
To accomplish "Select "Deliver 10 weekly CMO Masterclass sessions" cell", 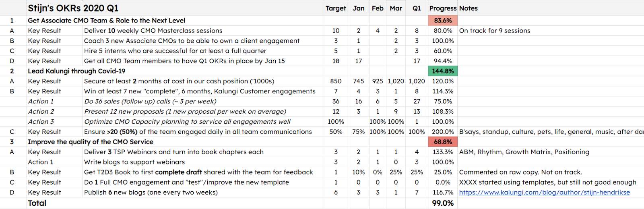I will (153, 31).
